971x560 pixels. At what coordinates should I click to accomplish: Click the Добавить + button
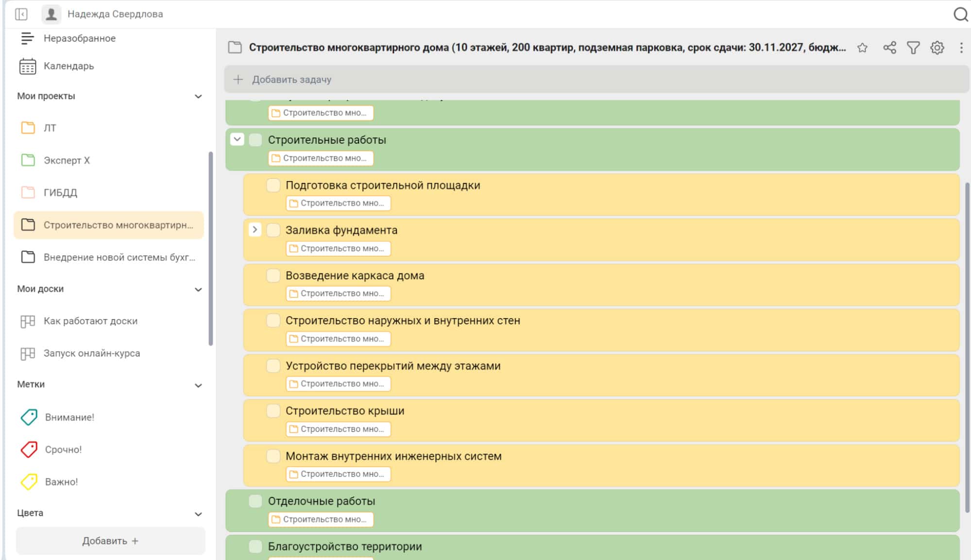(x=110, y=541)
